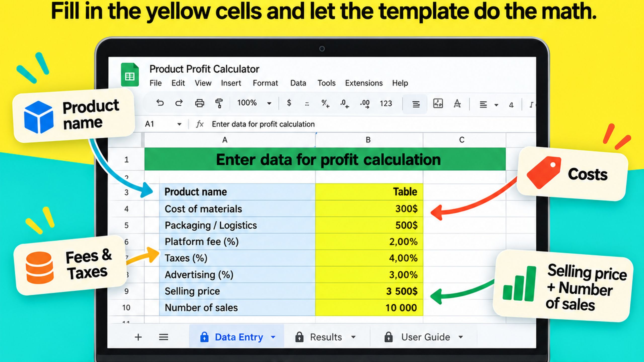Apply currency format with $ icon
The width and height of the screenshot is (644, 362).
pyautogui.click(x=289, y=103)
